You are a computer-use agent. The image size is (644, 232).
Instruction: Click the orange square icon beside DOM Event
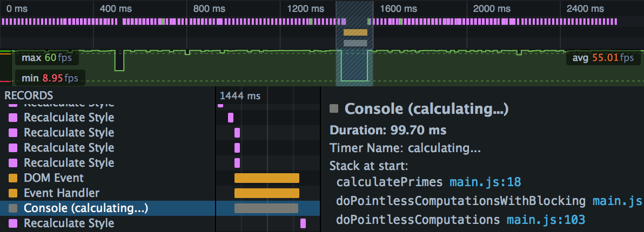[x=14, y=178]
